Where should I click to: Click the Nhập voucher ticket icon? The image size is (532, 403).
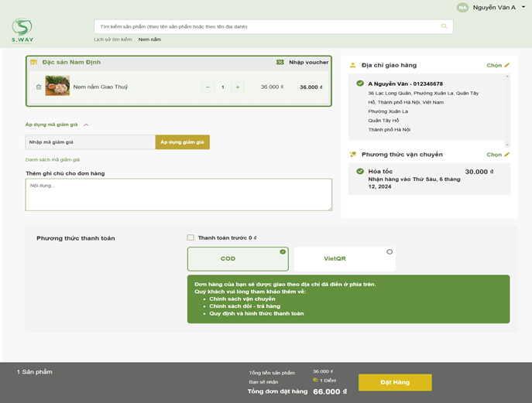(x=280, y=62)
